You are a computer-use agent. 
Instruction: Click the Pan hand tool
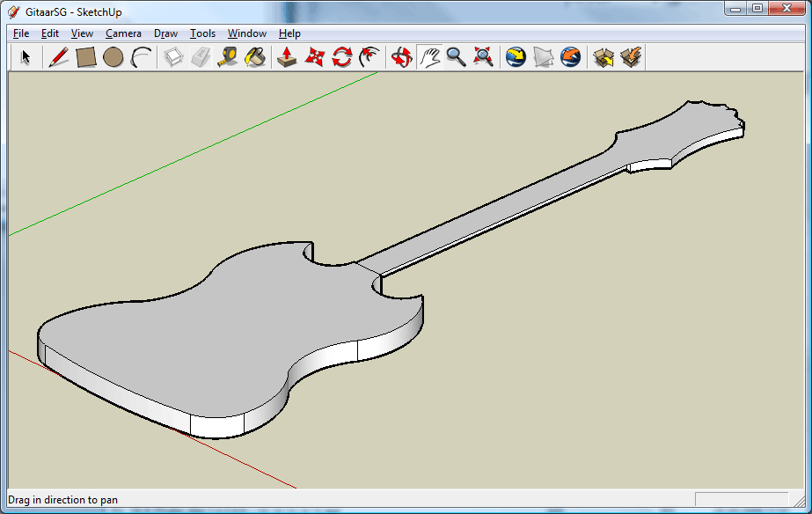tap(429, 57)
